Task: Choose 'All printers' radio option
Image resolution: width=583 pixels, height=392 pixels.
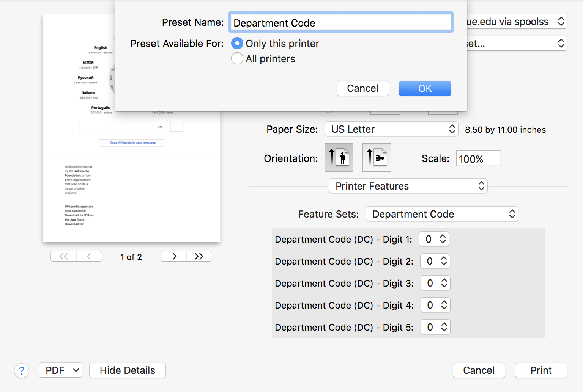Action: [x=237, y=59]
